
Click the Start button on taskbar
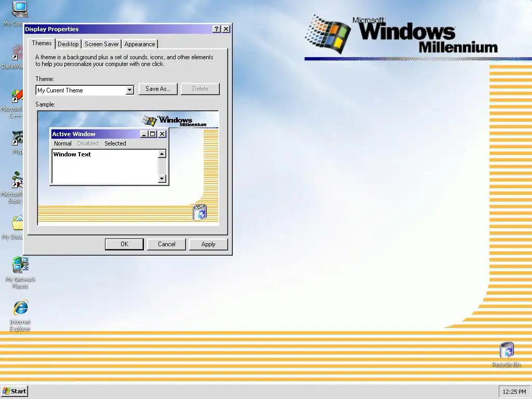tap(14, 391)
